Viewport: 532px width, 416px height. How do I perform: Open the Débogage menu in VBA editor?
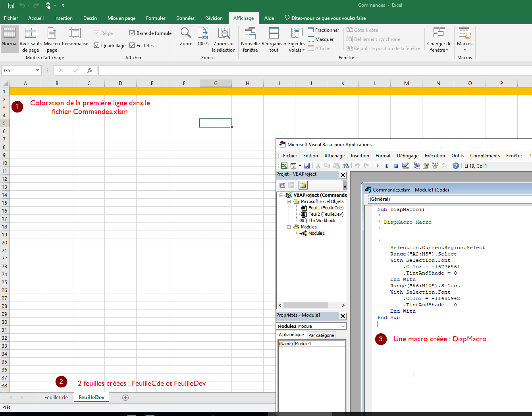pos(407,156)
